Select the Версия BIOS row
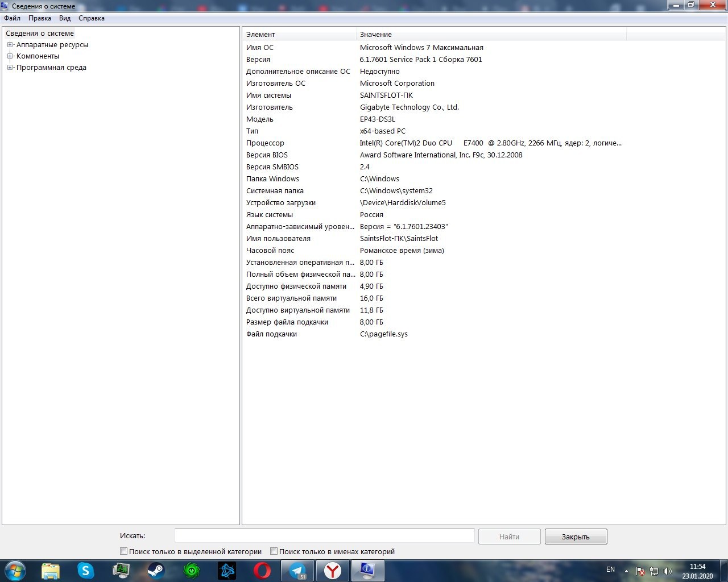The width and height of the screenshot is (728, 582). click(435, 155)
